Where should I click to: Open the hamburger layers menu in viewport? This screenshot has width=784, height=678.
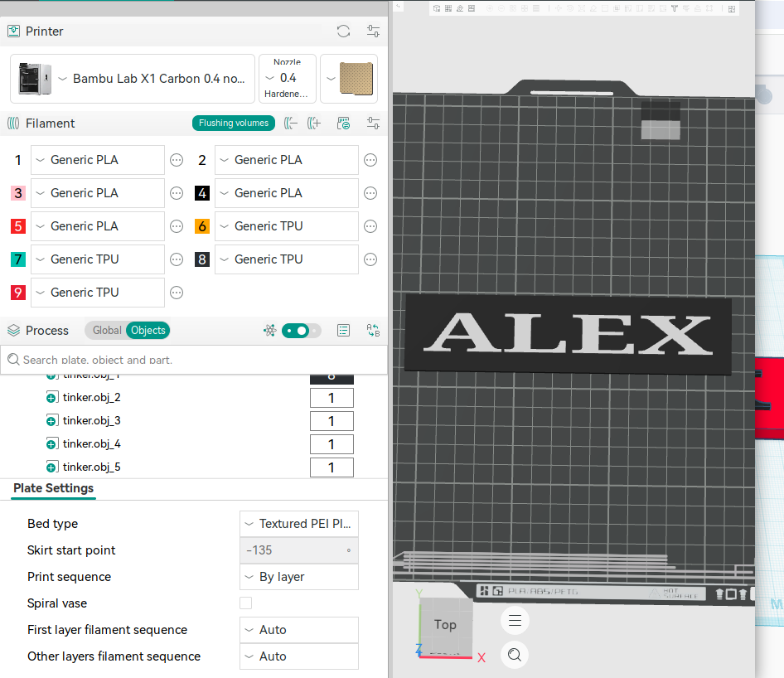click(x=515, y=621)
